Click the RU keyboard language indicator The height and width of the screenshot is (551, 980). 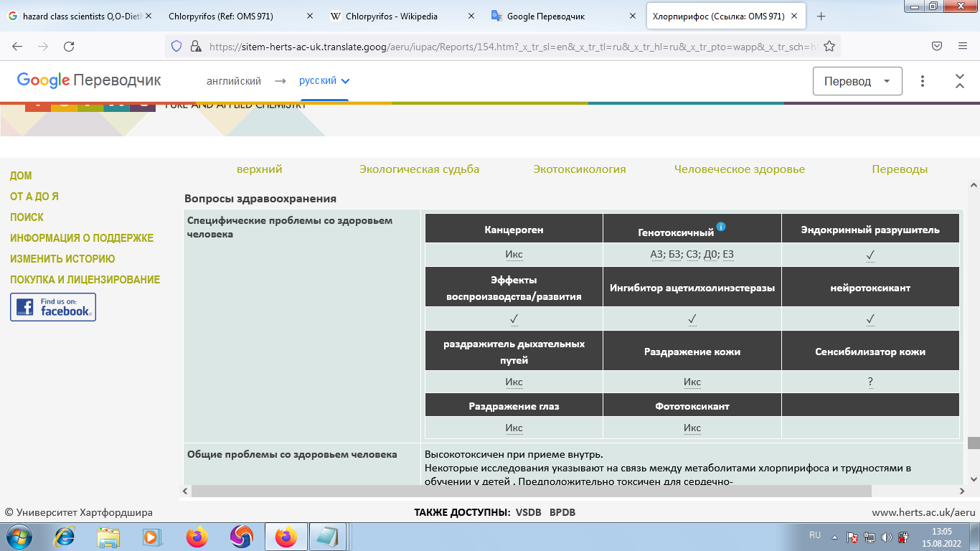814,535
